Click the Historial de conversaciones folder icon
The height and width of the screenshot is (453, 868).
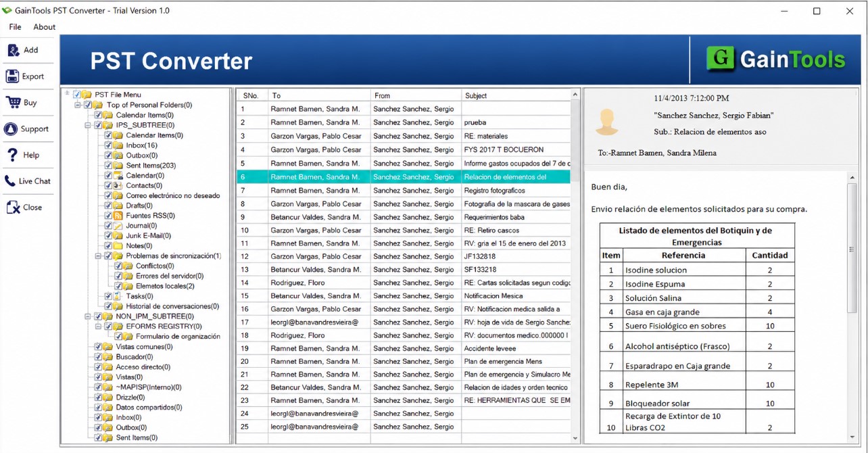click(x=118, y=306)
